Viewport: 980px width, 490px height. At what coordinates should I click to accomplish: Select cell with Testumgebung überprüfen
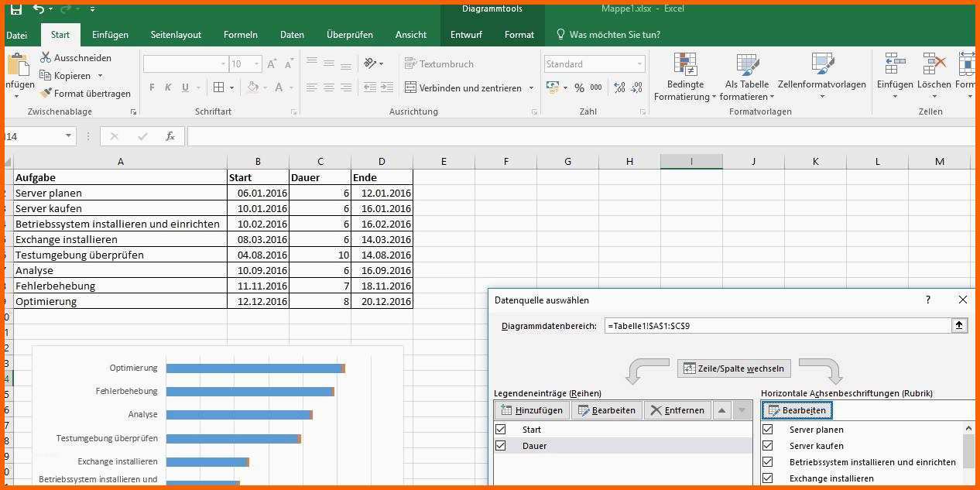point(121,255)
